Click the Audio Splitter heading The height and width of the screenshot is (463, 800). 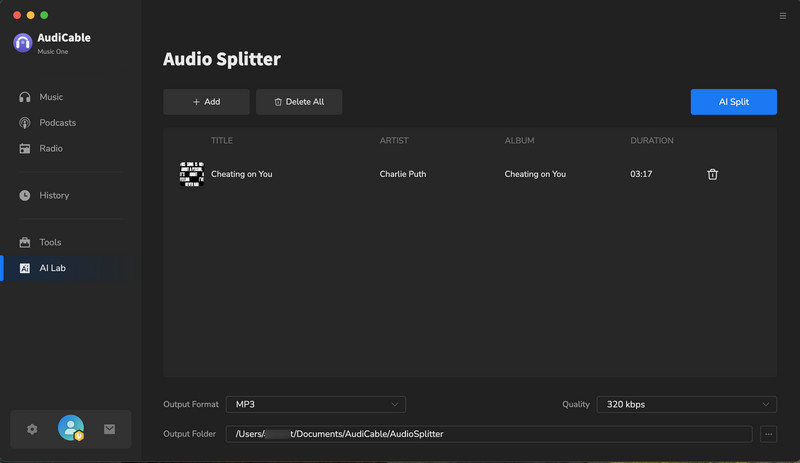pyautogui.click(x=222, y=59)
